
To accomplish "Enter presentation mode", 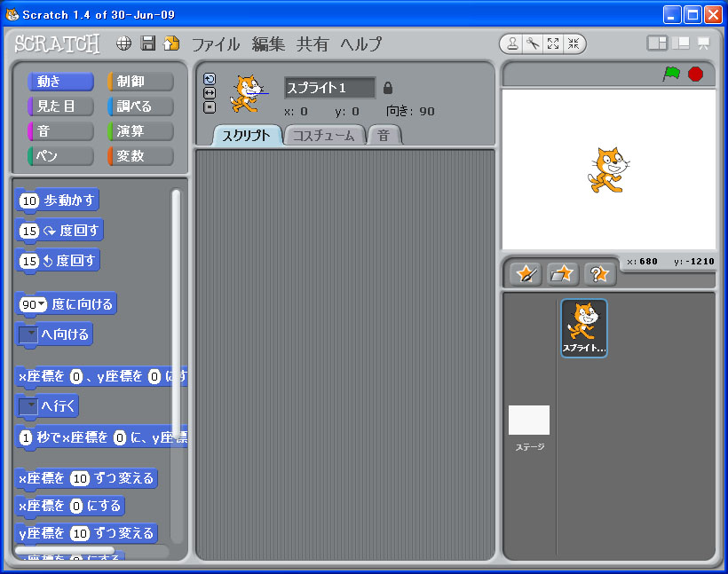I will (x=703, y=43).
